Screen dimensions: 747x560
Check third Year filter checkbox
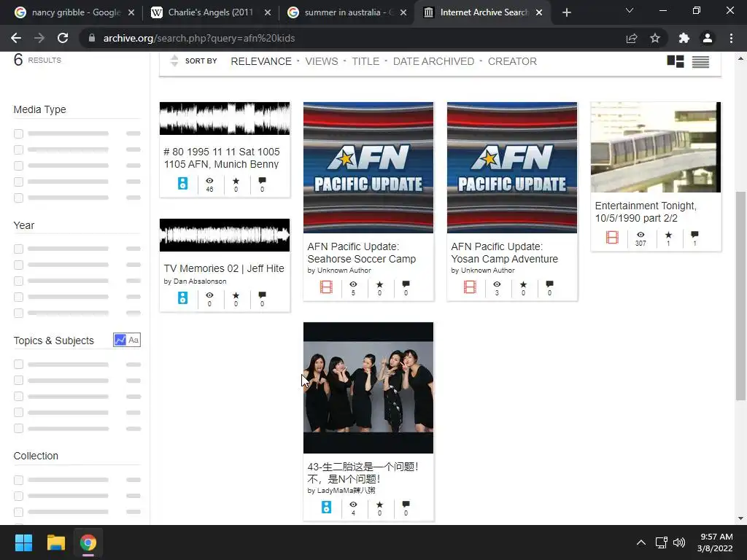(18, 281)
